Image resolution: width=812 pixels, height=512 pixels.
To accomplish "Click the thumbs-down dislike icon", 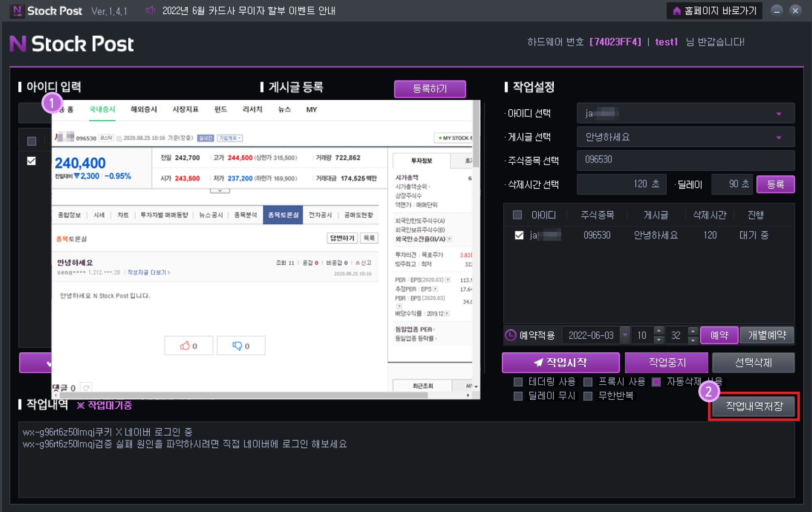I will coord(237,345).
